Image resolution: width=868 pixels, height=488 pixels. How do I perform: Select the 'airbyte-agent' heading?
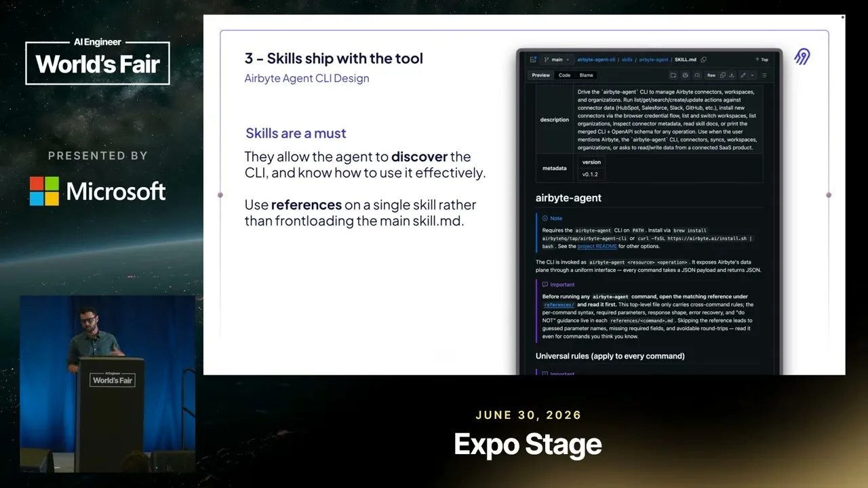coord(568,198)
